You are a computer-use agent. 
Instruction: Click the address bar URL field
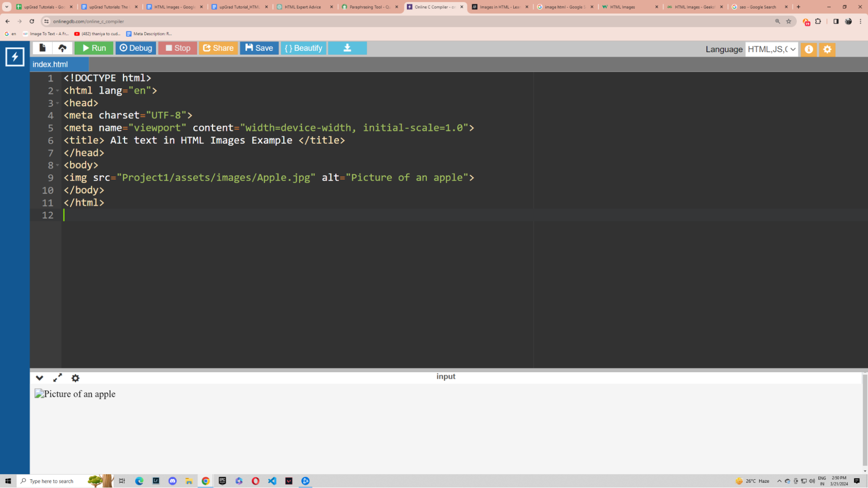(x=89, y=21)
